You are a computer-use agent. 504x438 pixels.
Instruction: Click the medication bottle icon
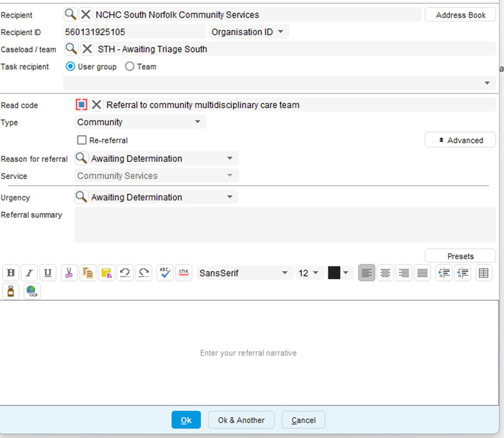11,291
